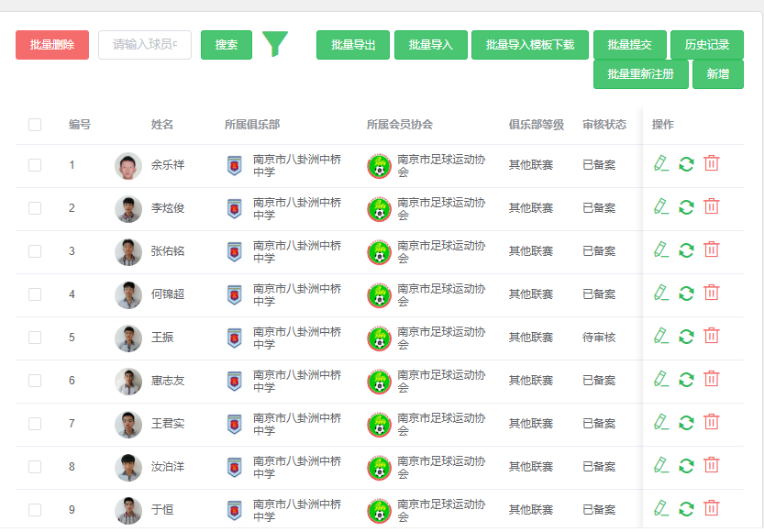764x532 pixels.
Task: Delete 惠志友 via trash icon
Action: pos(712,379)
